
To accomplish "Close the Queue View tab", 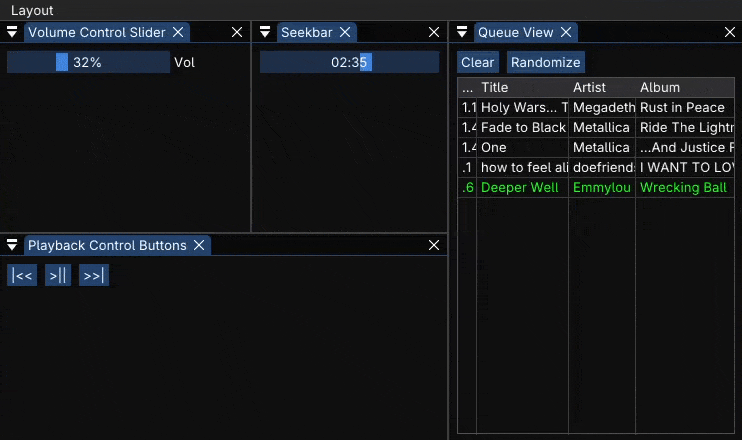I will [566, 32].
